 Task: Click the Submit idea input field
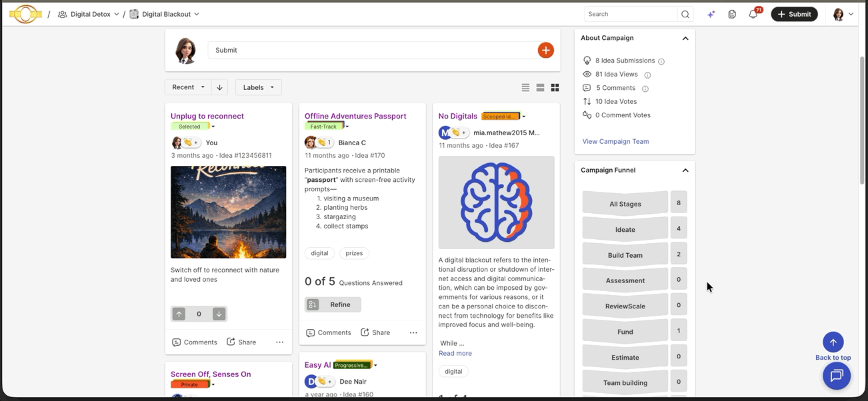[372, 50]
